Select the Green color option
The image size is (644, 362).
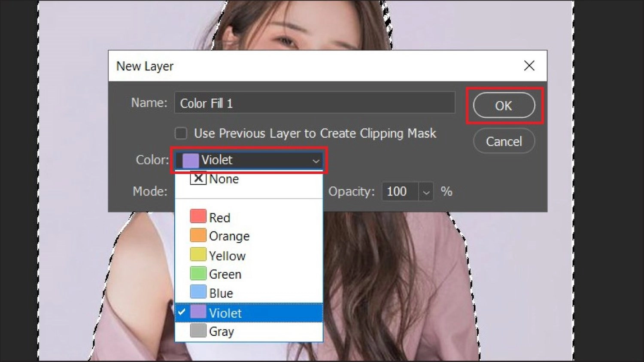click(x=249, y=274)
